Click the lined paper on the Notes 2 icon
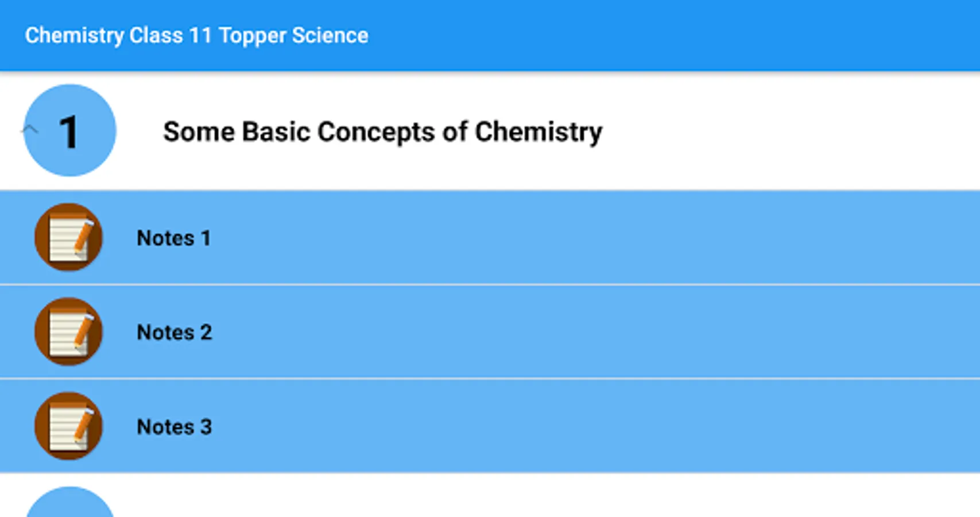This screenshot has height=517, width=980. [62, 335]
